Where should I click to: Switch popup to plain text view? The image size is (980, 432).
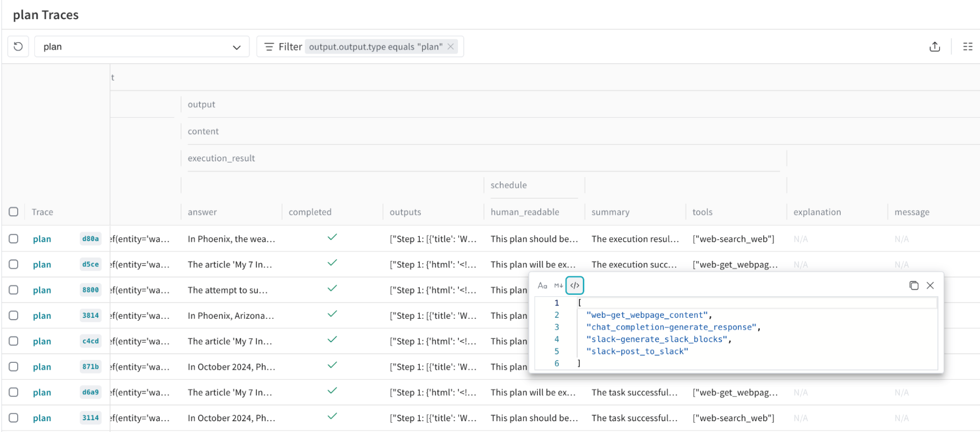point(542,285)
